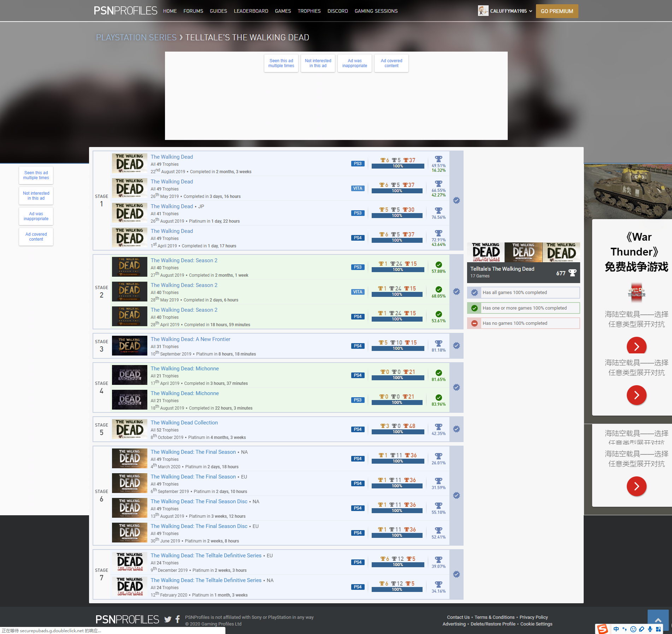Click the Walking Dead Collection game thumbnail
Viewport: 672px width, 634px height.
[x=130, y=429]
